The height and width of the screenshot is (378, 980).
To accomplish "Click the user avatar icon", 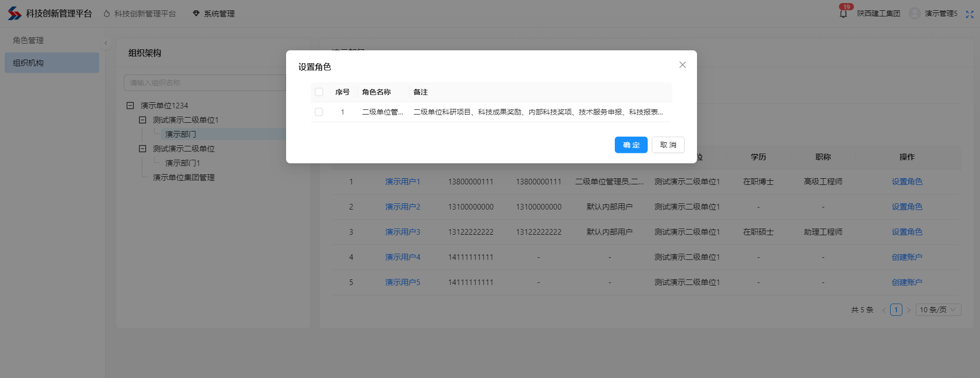I will [x=914, y=13].
